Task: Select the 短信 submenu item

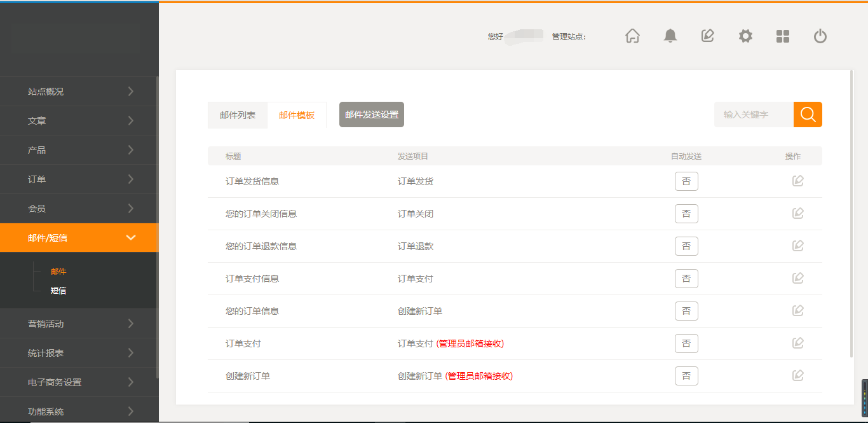Action: tap(58, 291)
